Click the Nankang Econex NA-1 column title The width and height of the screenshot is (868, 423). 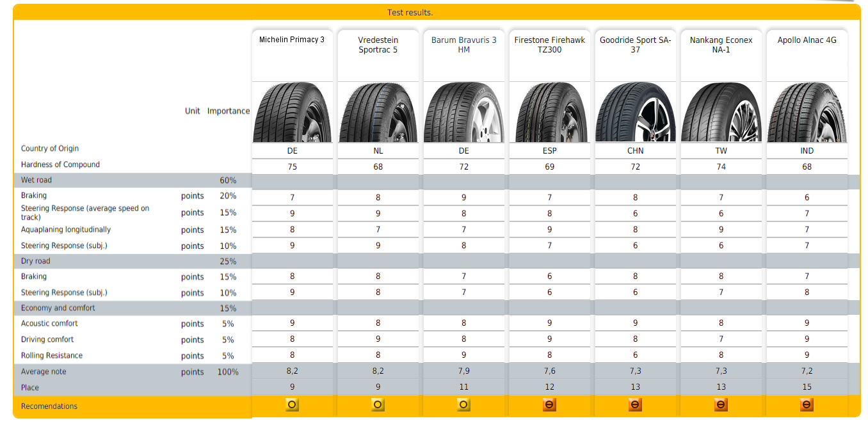[x=721, y=45]
